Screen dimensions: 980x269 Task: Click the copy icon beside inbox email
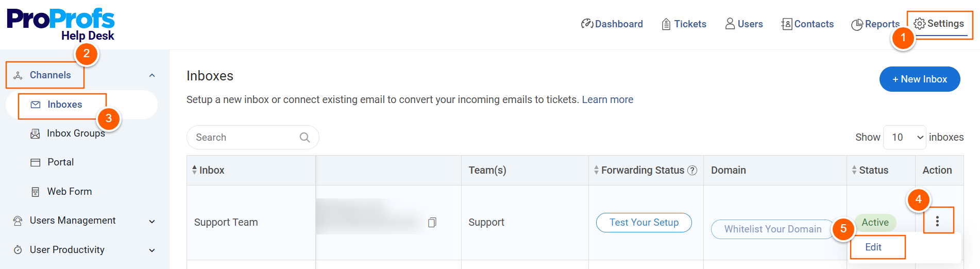(432, 222)
